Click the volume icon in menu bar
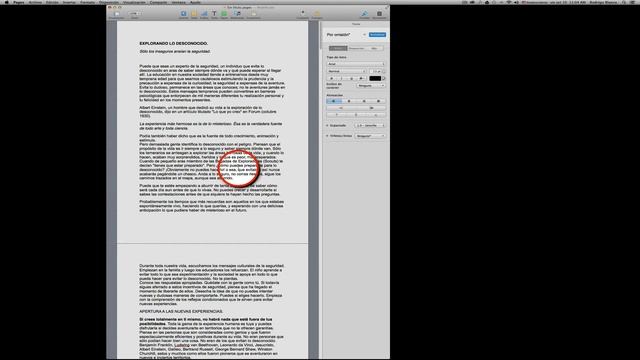640x360 pixels. coord(516,2)
